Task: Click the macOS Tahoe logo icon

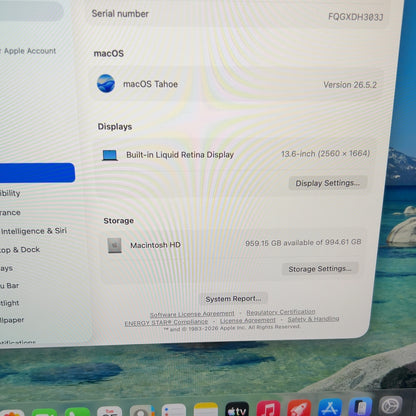Action: pos(106,83)
